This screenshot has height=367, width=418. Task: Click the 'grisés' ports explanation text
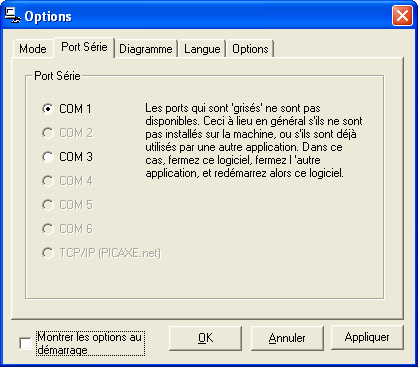(254, 141)
